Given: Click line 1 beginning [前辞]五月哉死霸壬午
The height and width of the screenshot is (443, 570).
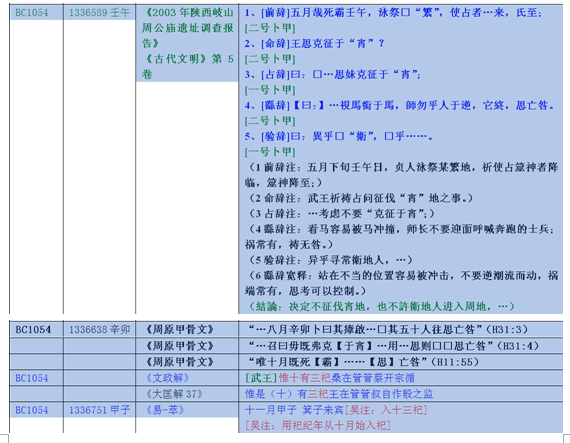Looking at the screenshot, I should [393, 13].
